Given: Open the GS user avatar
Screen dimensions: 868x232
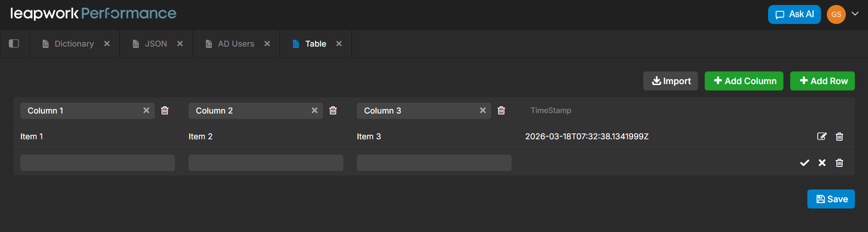Looking at the screenshot, I should [x=836, y=14].
